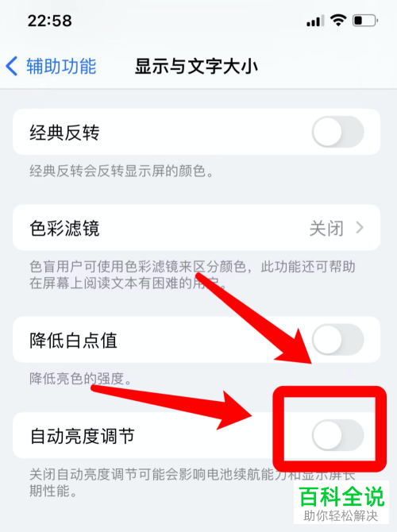The width and height of the screenshot is (397, 532).
Task: Tap the 色盲用户可使用色彩滤镜 description text
Action: 192,275
